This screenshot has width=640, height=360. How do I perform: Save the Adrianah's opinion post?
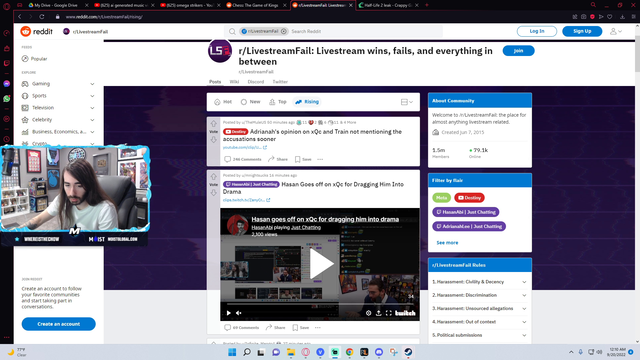(x=303, y=159)
